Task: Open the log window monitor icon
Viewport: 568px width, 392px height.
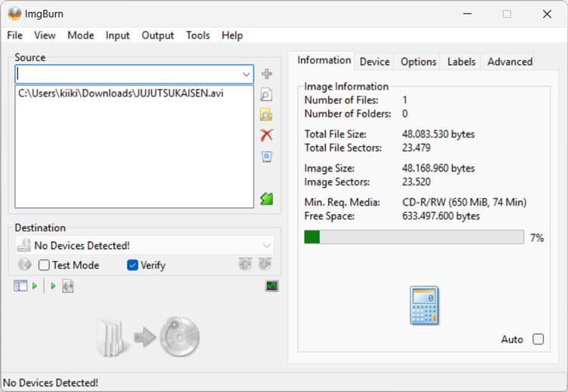Action: point(272,286)
